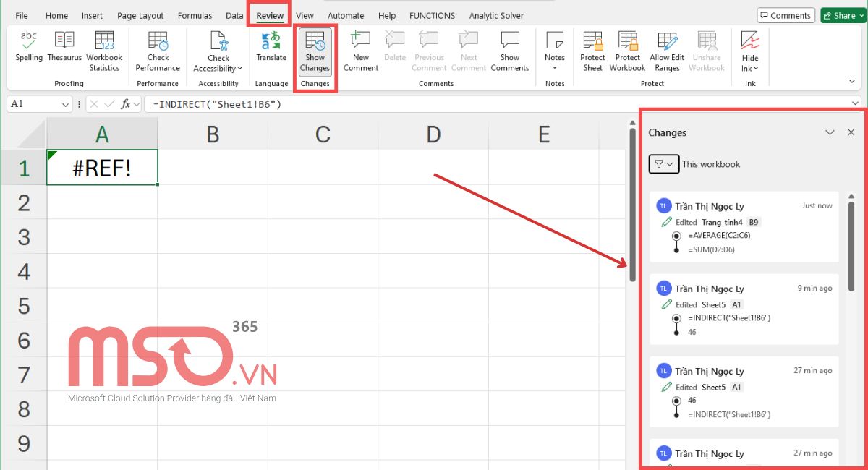This screenshot has height=470, width=868.
Task: Switch to the Insert tab
Action: point(92,15)
